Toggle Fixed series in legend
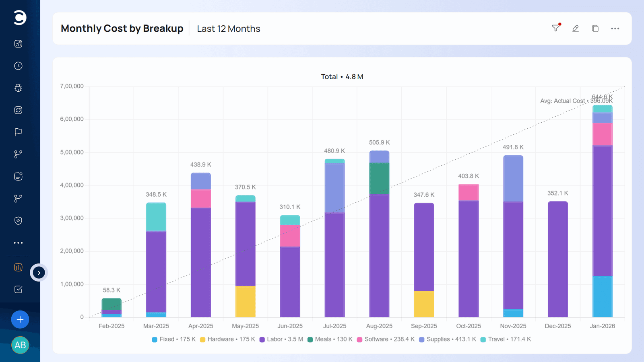644x362 pixels. click(x=173, y=339)
